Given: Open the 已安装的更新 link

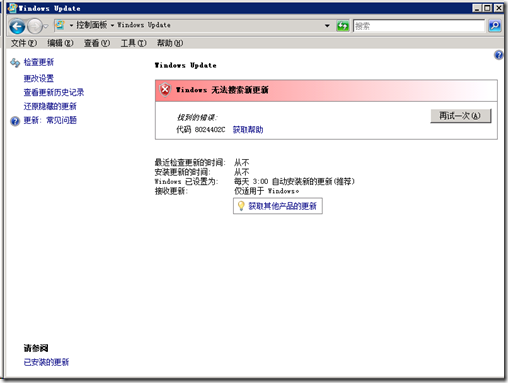Looking at the screenshot, I should point(46,362).
